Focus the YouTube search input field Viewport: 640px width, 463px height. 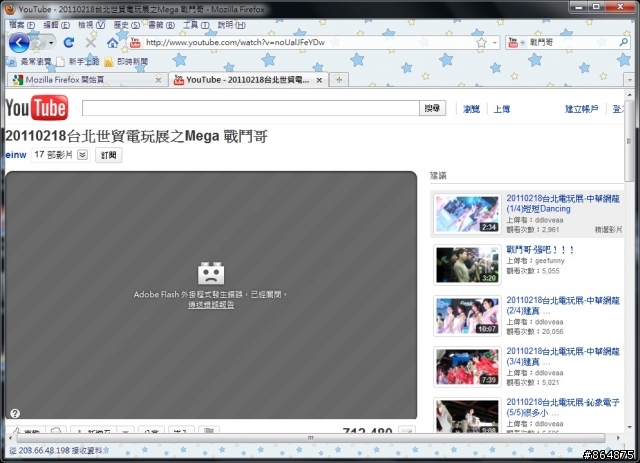(251, 108)
